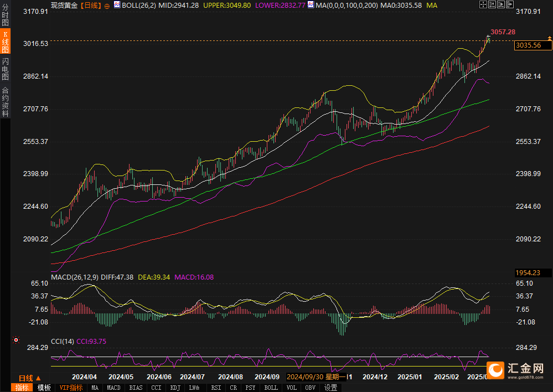
Task: Click the MA(0,0,0,100,0,200) parameters label
Action: point(347,6)
